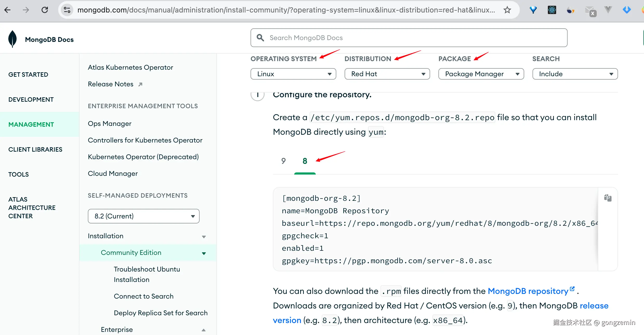This screenshot has width=644, height=335.
Task: Bookmark page with the star icon
Action: (x=507, y=10)
